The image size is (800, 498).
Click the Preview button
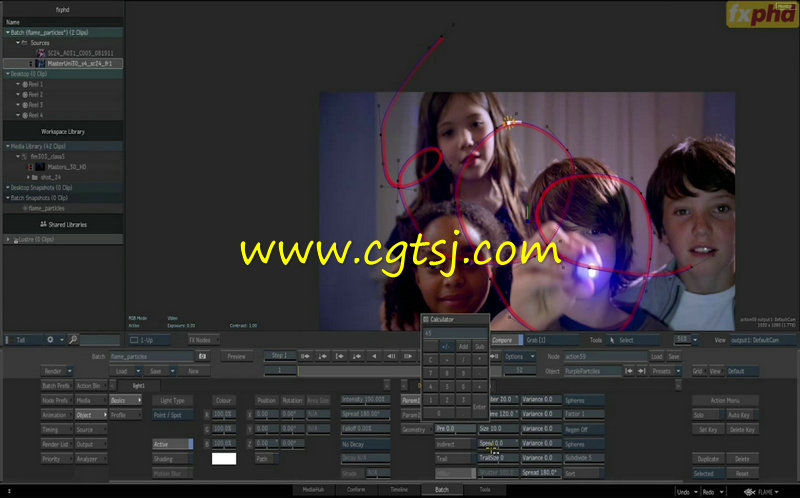coord(236,356)
